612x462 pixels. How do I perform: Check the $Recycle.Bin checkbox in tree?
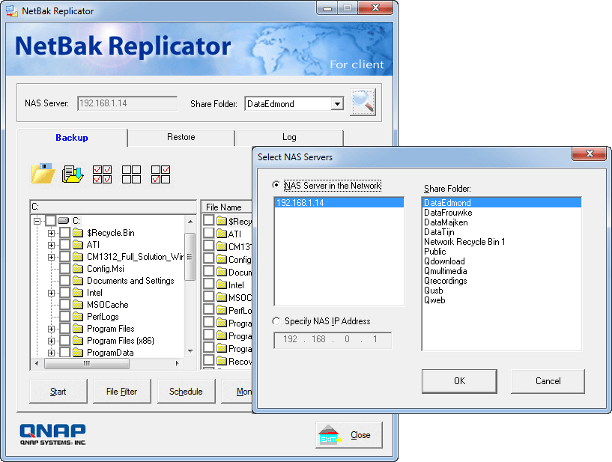[65, 233]
